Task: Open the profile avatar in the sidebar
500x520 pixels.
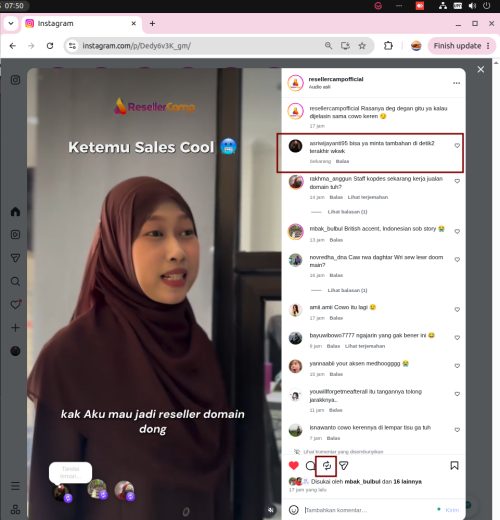Action: coord(15,351)
